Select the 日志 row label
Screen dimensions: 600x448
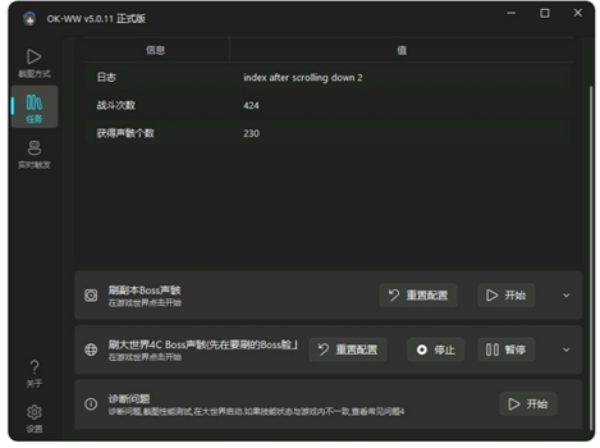(x=106, y=77)
